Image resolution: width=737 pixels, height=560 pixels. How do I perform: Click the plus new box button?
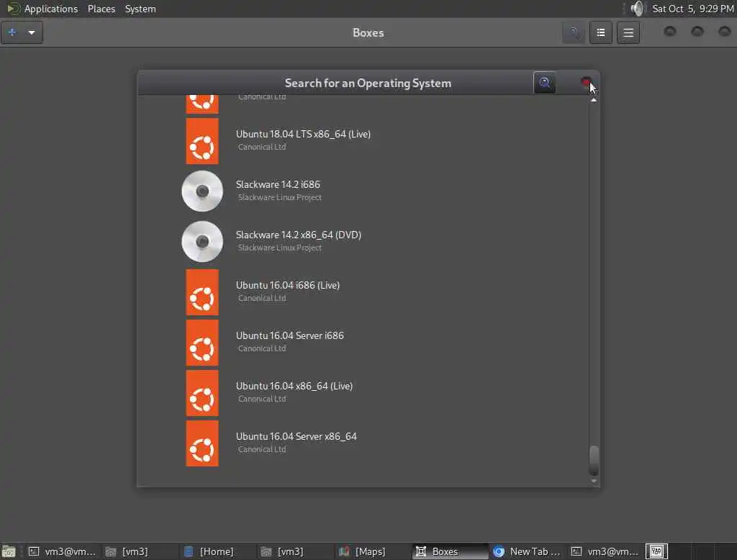click(12, 32)
